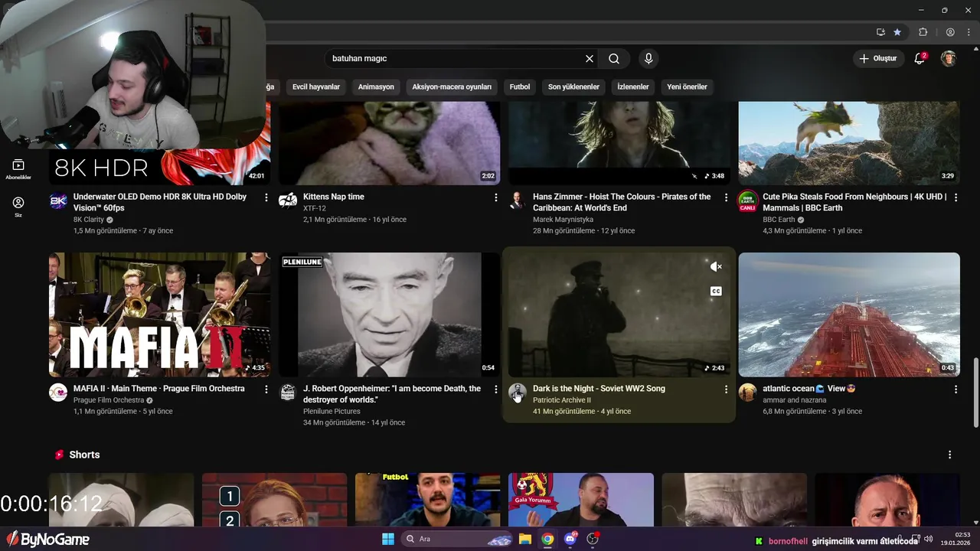This screenshot has height=551, width=980.
Task: Open Chrome from the taskbar
Action: click(x=547, y=539)
